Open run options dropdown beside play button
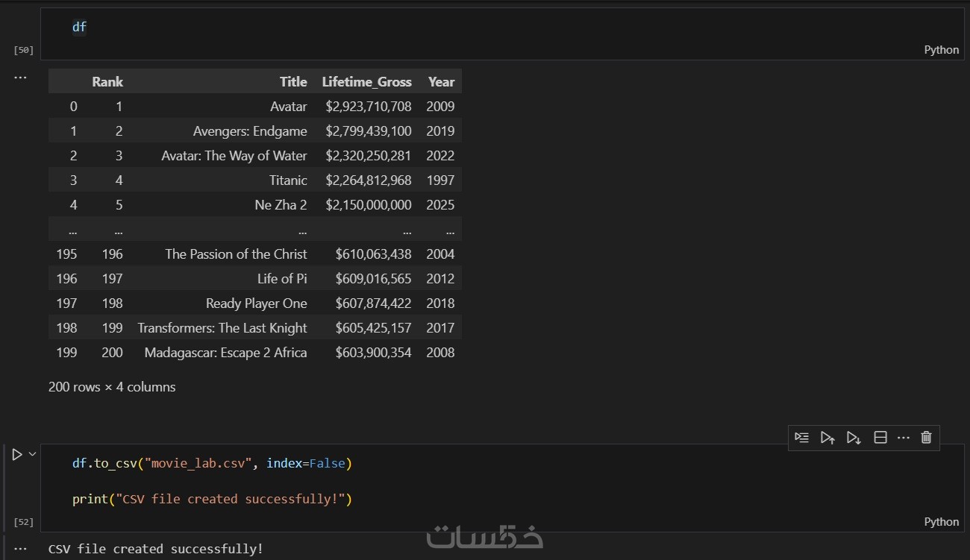 click(32, 453)
